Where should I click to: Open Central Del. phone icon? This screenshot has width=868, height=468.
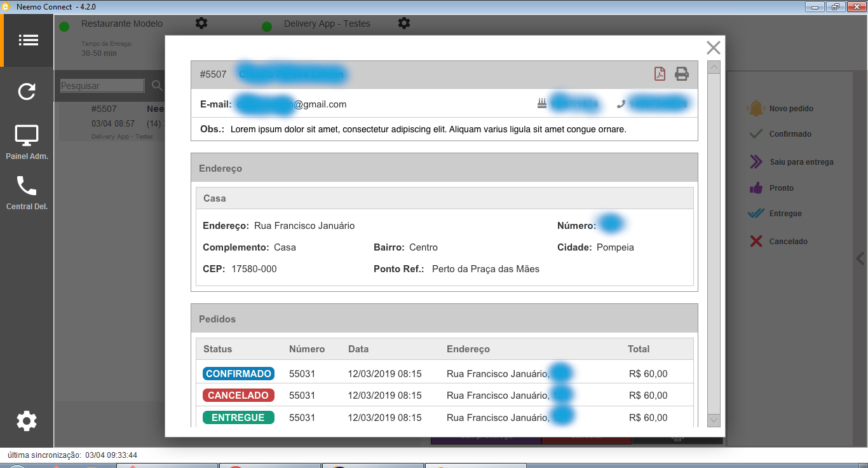(27, 186)
